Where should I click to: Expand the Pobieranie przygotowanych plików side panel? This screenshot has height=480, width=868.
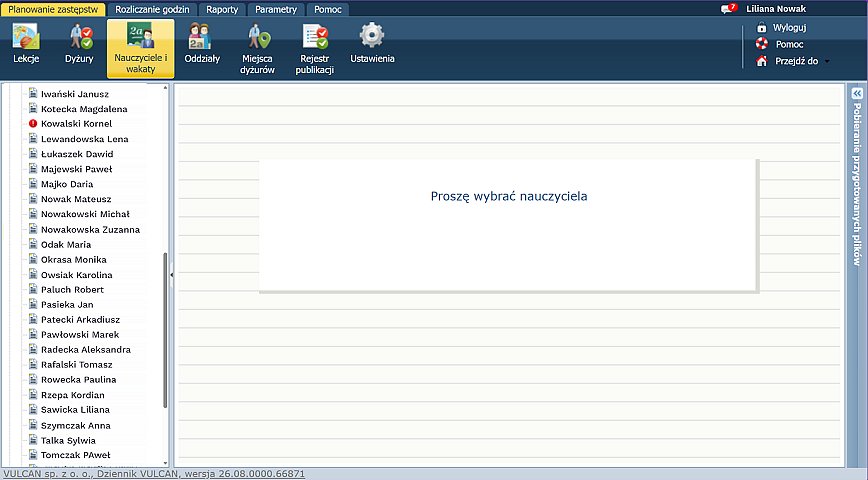pyautogui.click(x=857, y=94)
